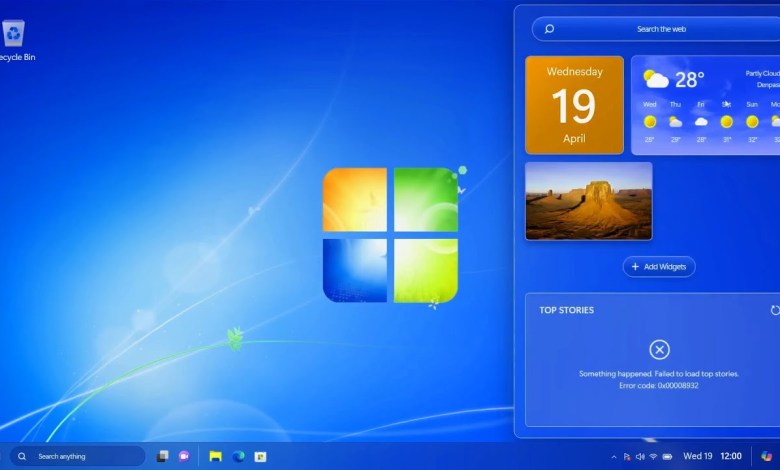This screenshot has width=780, height=470.
Task: Expand hidden system tray icons chevron
Action: tap(614, 457)
